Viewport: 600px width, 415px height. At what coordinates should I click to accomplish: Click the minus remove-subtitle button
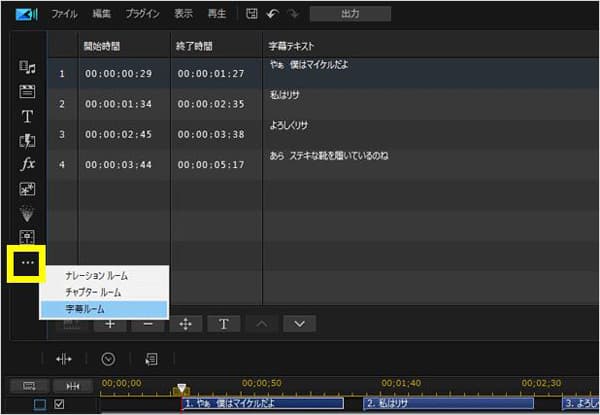coord(147,323)
